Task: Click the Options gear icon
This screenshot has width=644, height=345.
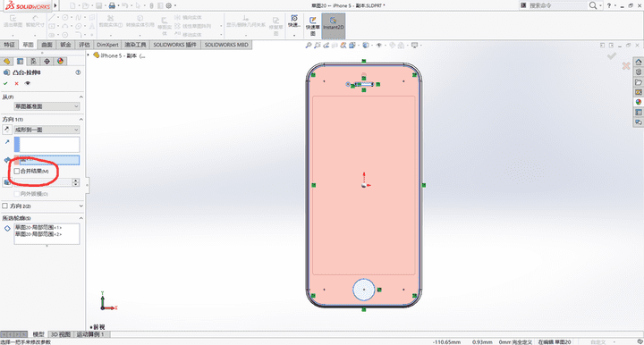Action: pos(169,5)
